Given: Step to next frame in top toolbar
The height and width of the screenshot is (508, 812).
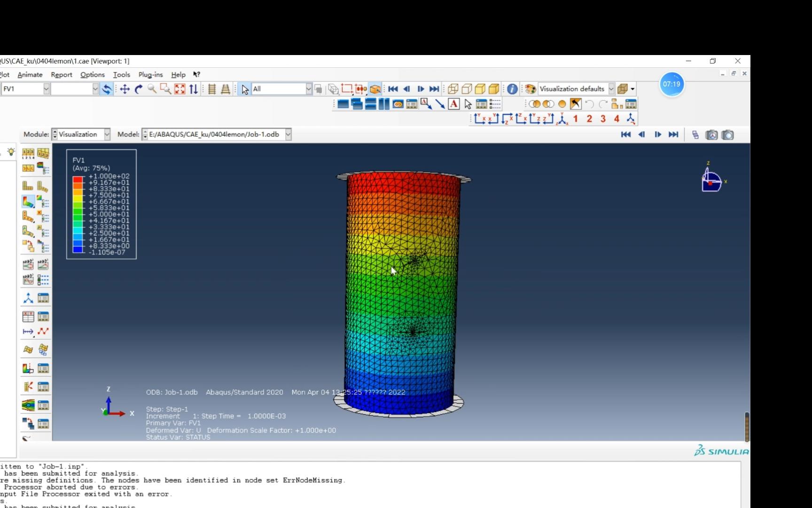Looking at the screenshot, I should (x=421, y=89).
